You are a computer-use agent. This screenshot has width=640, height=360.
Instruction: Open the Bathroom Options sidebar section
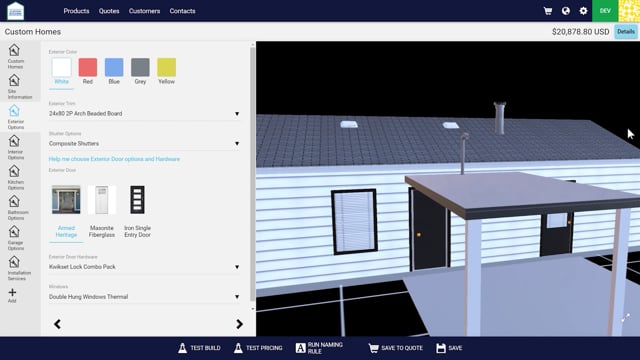(18, 207)
